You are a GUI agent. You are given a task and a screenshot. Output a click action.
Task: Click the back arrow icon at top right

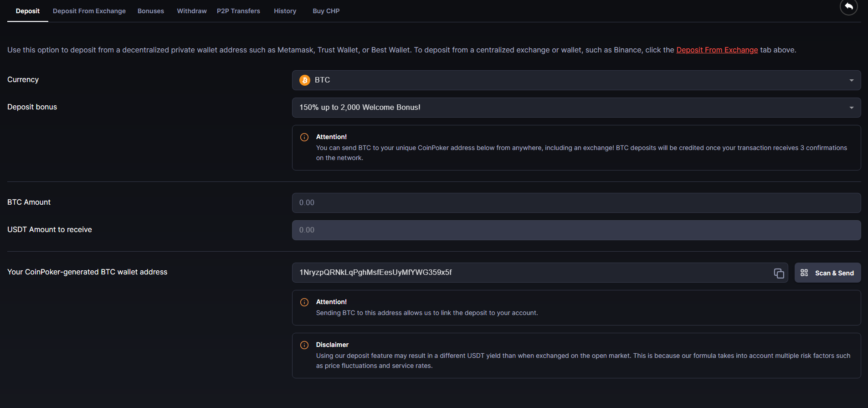pos(848,7)
